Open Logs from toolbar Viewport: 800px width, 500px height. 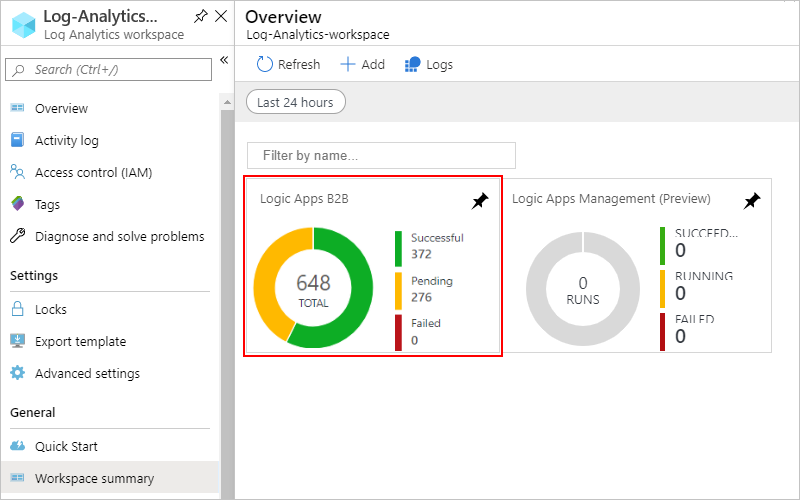439,65
